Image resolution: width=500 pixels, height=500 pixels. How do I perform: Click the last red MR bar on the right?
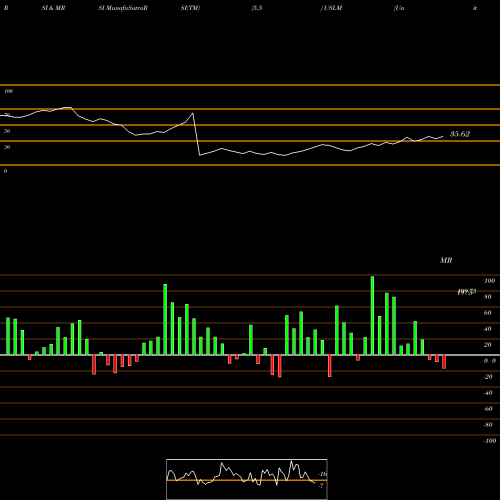click(444, 362)
